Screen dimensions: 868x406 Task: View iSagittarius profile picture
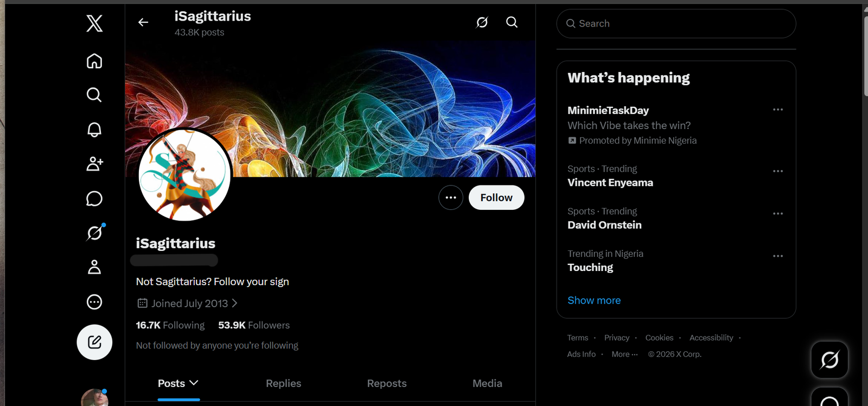point(185,175)
